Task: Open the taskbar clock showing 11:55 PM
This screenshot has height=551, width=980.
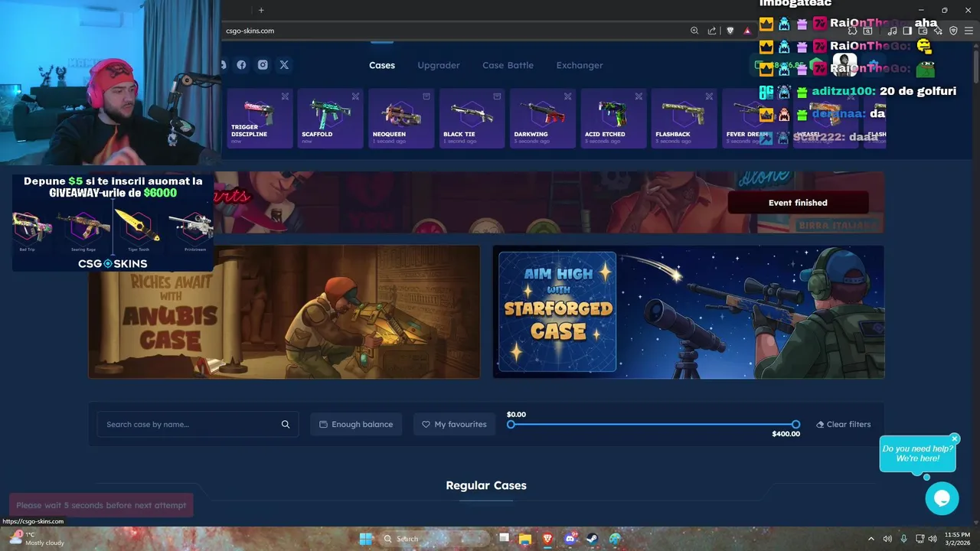Action: point(957,539)
